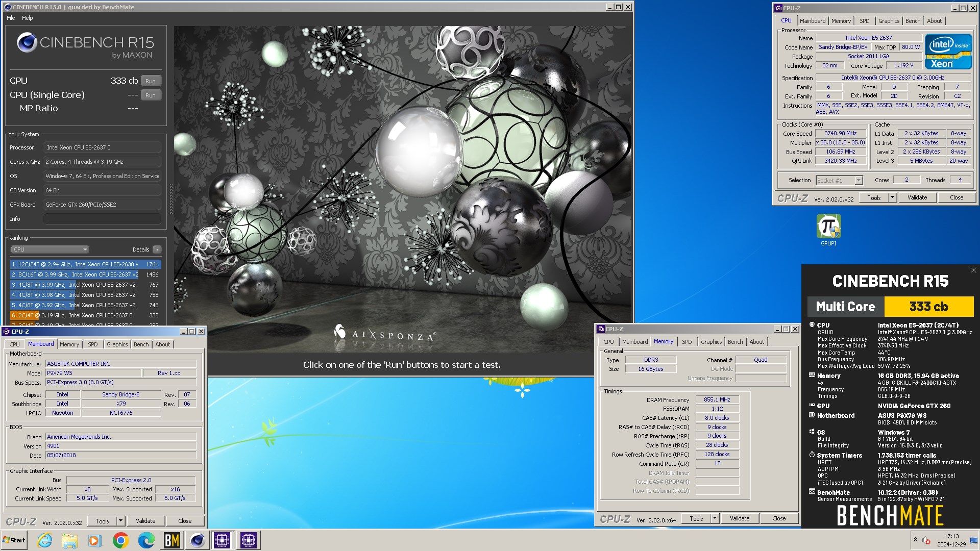Run the CPU multi-core benchmark
Screen dimensions: 980x551
[151, 81]
